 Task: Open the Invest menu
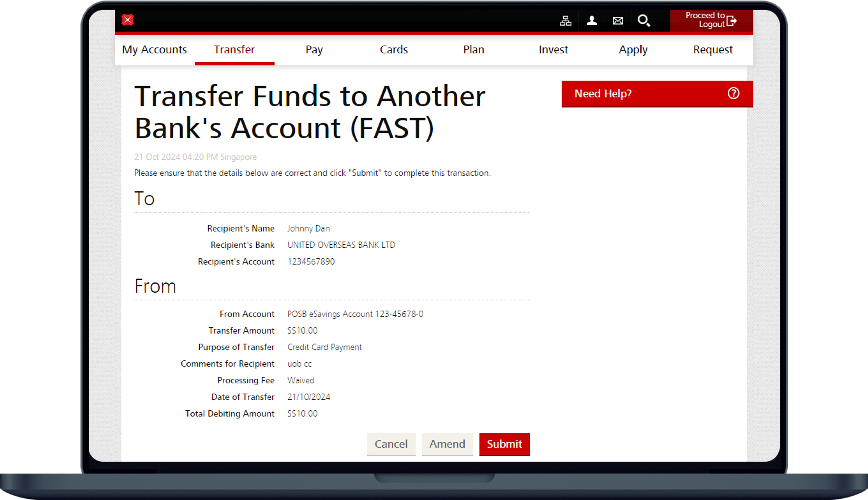tap(553, 50)
